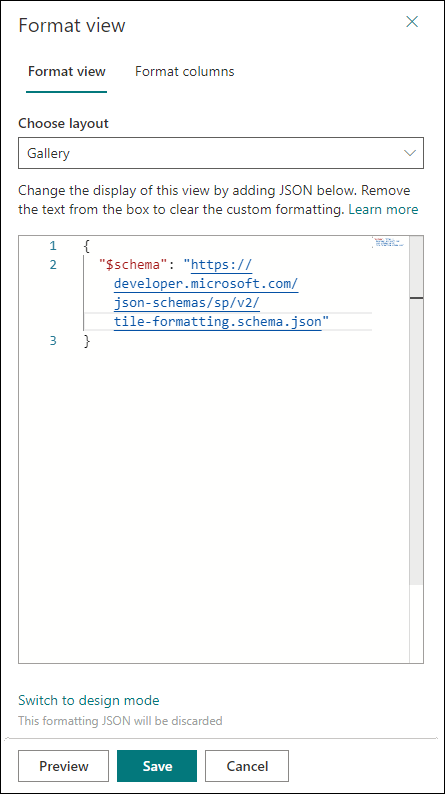This screenshot has width=445, height=794.
Task: Open the Format columns tab
Action: click(x=184, y=71)
